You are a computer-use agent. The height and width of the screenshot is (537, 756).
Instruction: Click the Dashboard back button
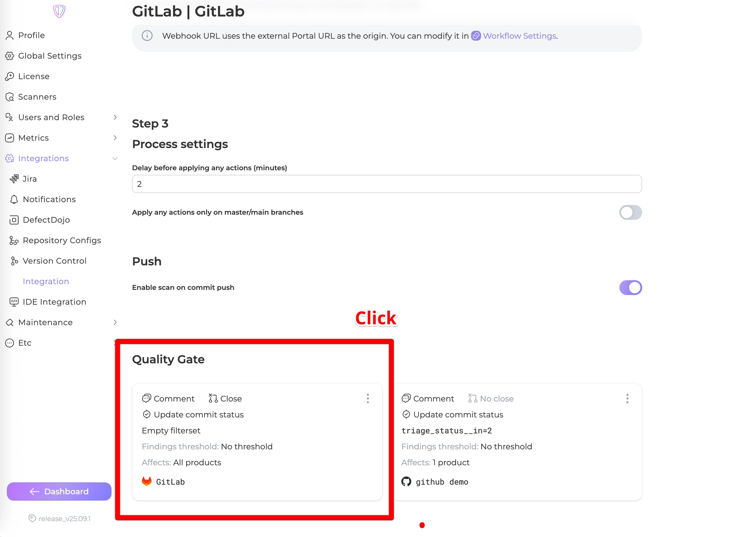(59, 491)
